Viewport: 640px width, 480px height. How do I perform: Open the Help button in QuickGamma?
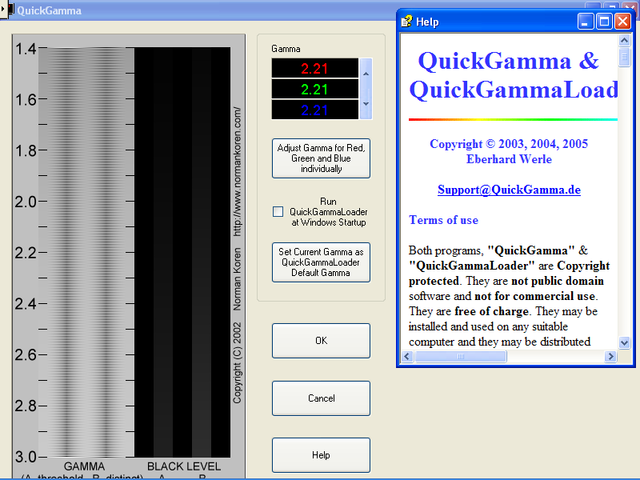tap(321, 455)
